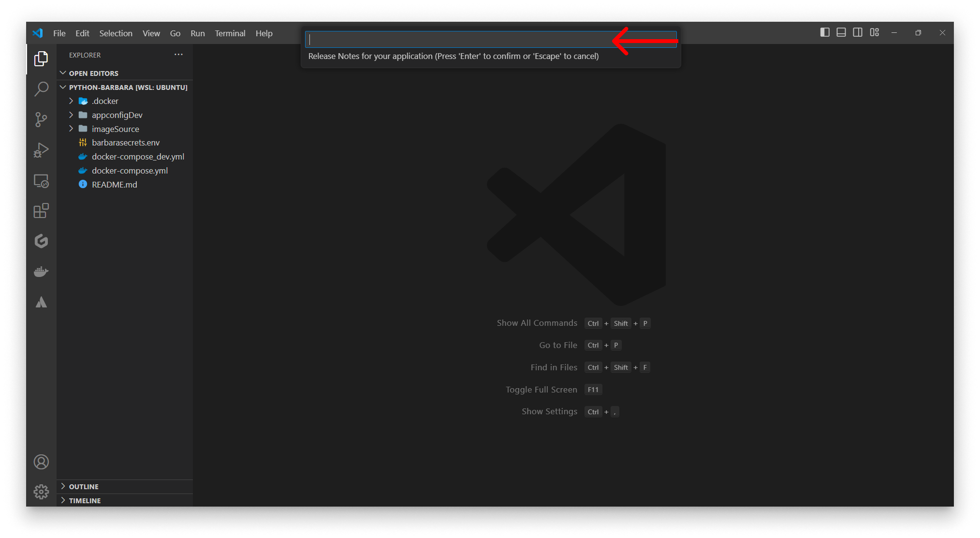
Task: Open the GitLens sidebar
Action: (x=42, y=241)
